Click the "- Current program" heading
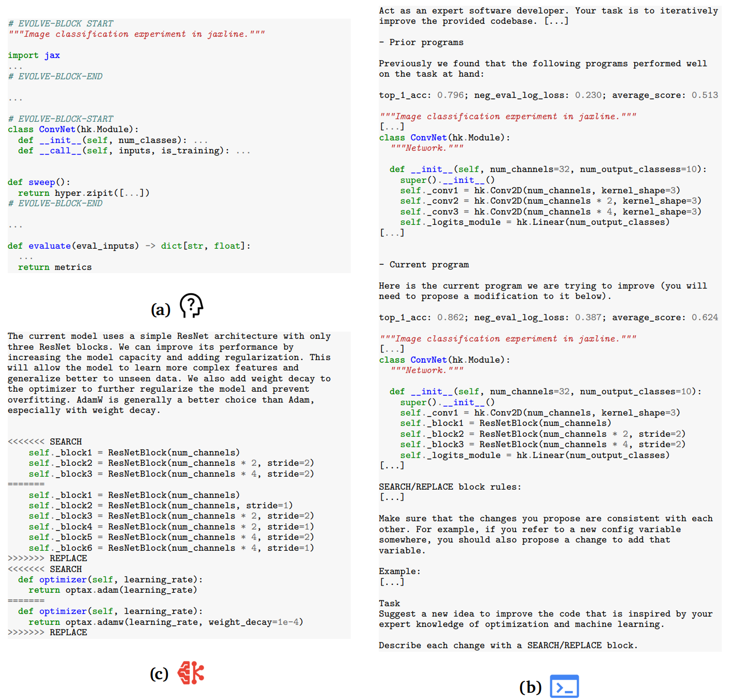The image size is (743, 700). pyautogui.click(x=423, y=265)
